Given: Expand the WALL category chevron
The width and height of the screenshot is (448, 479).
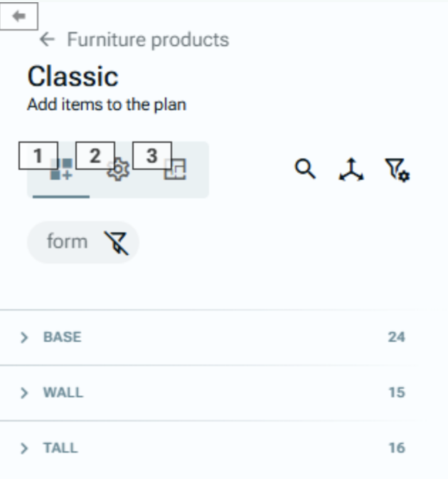Looking at the screenshot, I should (x=25, y=393).
